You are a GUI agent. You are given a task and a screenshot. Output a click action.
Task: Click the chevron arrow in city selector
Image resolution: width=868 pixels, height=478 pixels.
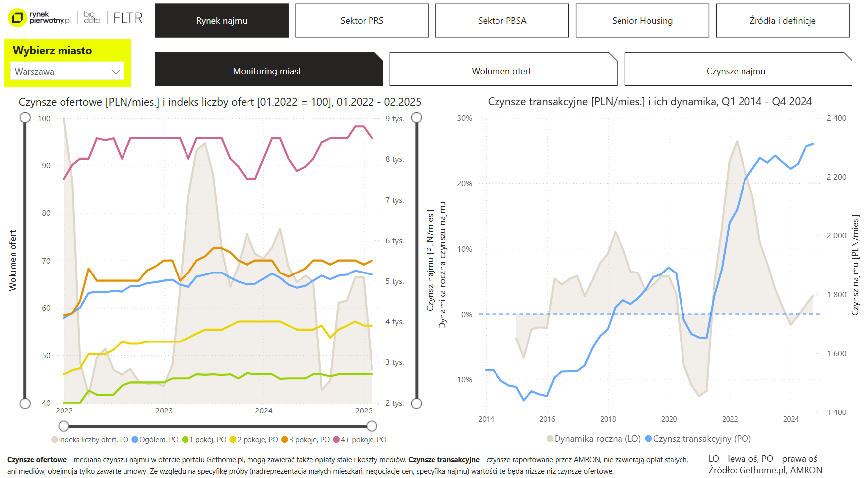click(x=116, y=71)
